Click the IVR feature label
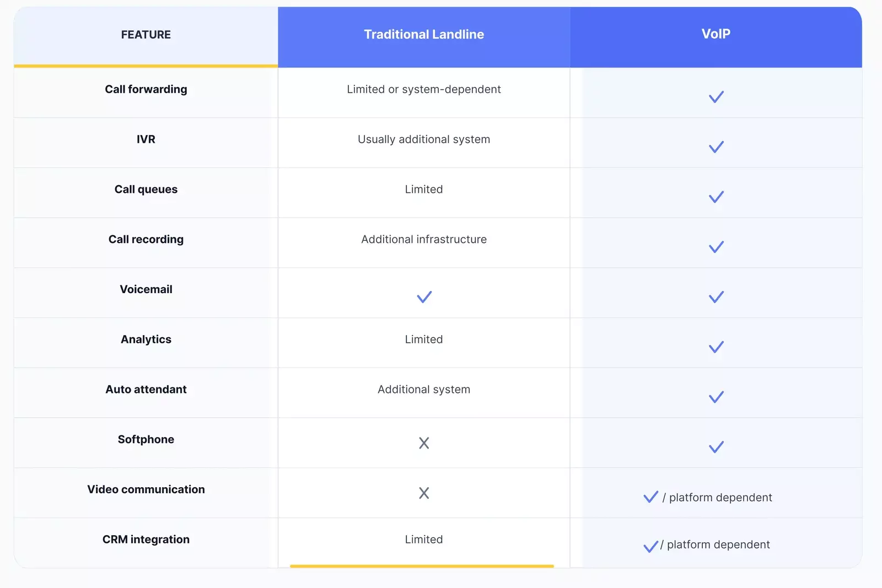The image size is (882, 588). [x=146, y=139]
